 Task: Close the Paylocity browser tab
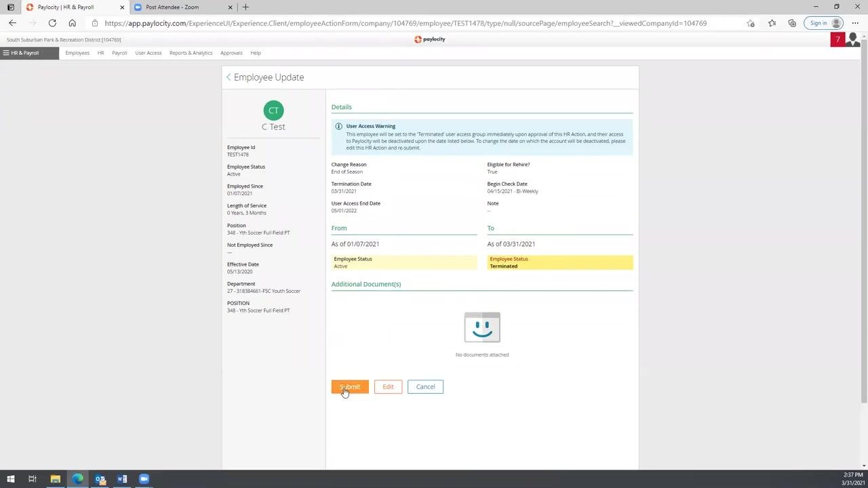click(x=122, y=7)
